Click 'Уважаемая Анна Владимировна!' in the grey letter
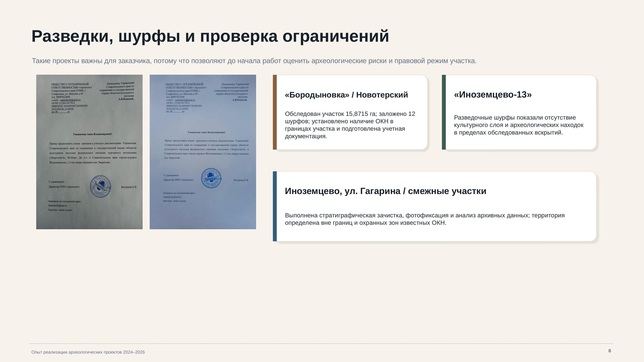Image resolution: width=644 pixels, height=362 pixels. (x=93, y=134)
